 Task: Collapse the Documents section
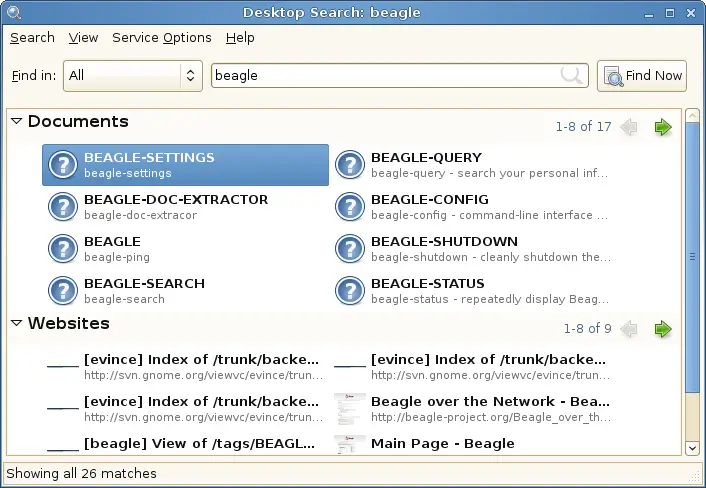pos(16,121)
